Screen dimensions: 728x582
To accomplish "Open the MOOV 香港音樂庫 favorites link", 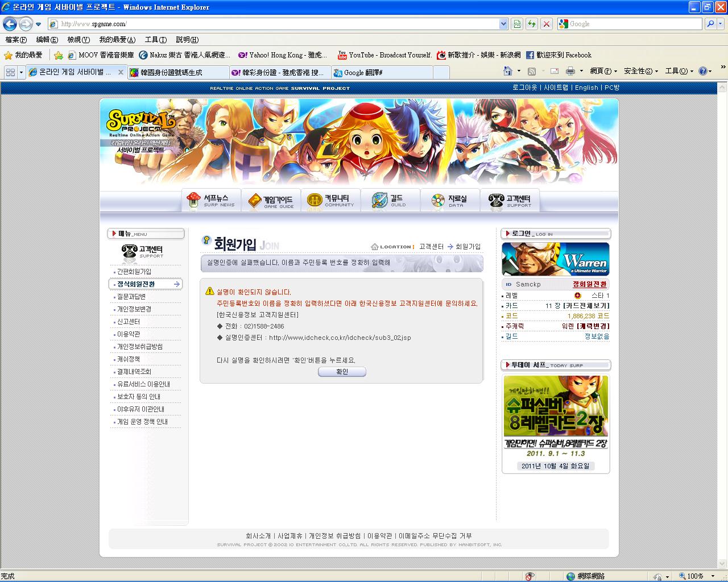I will click(101, 55).
